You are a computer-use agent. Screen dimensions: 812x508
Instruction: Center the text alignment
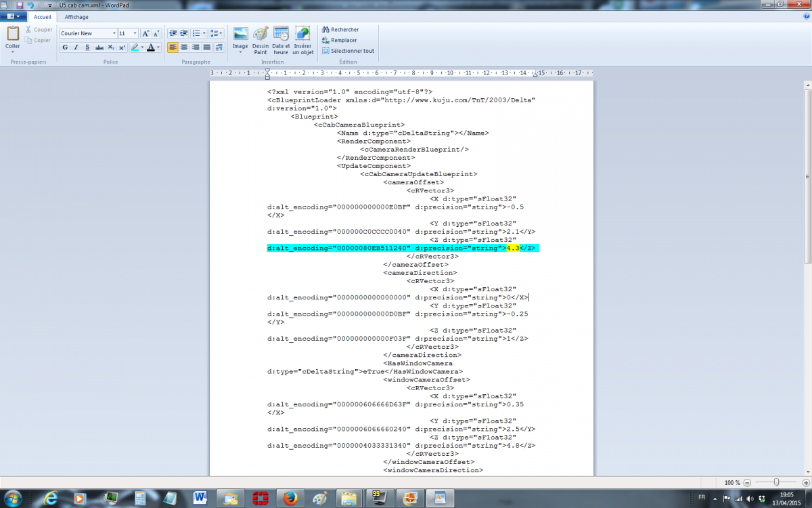pos(184,47)
